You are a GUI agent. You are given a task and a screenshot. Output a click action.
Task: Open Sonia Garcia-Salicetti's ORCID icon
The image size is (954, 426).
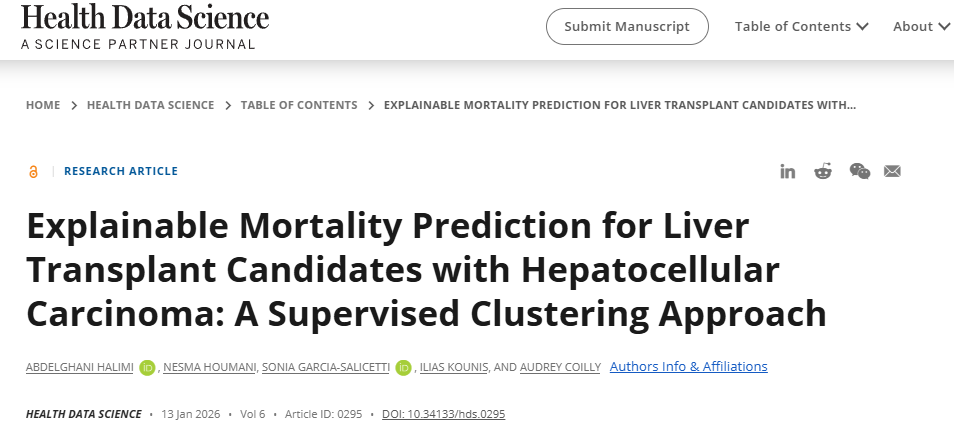(x=404, y=367)
